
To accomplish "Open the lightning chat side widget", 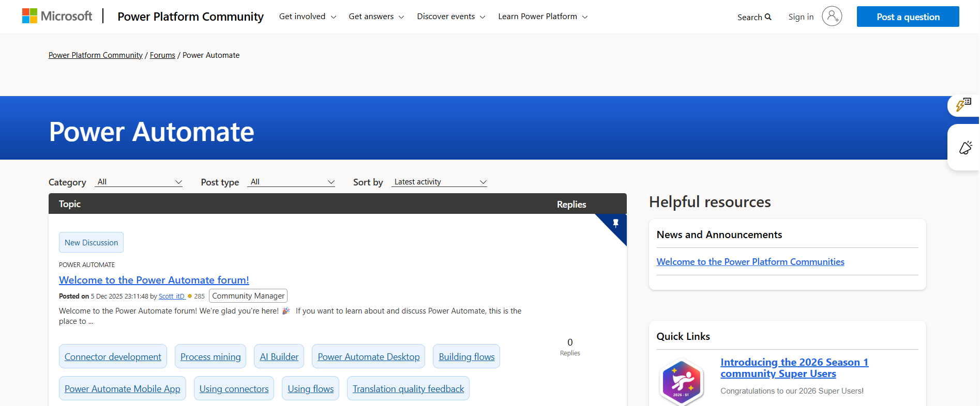I will tap(963, 105).
